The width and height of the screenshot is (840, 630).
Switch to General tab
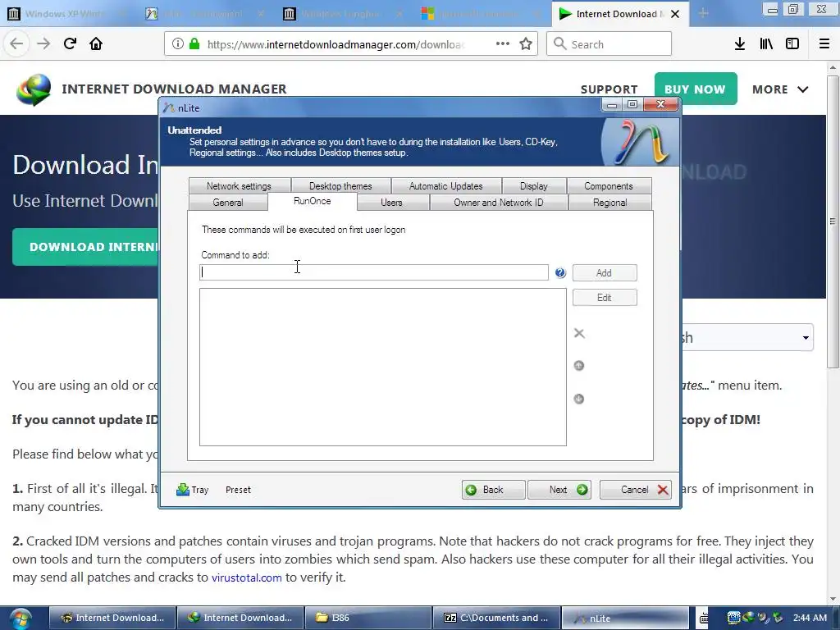coord(228,203)
